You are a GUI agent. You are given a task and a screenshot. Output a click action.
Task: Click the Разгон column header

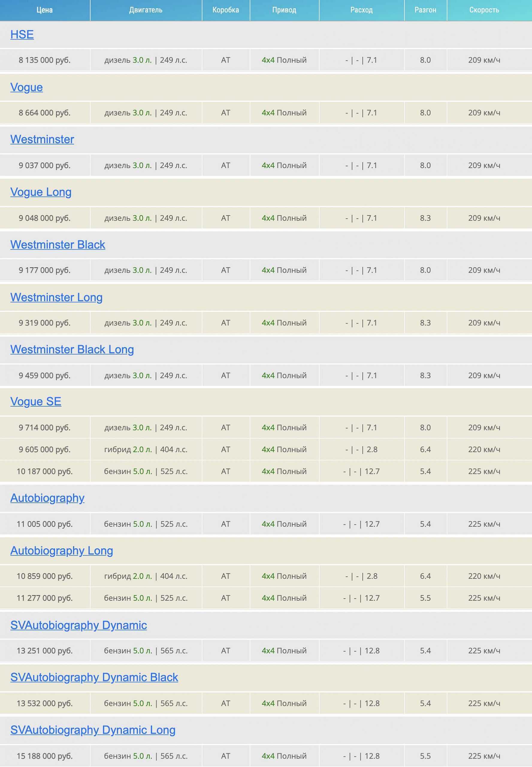click(x=425, y=10)
